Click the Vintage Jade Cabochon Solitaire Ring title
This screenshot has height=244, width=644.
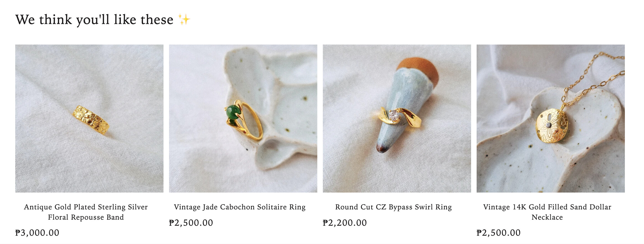coord(240,207)
